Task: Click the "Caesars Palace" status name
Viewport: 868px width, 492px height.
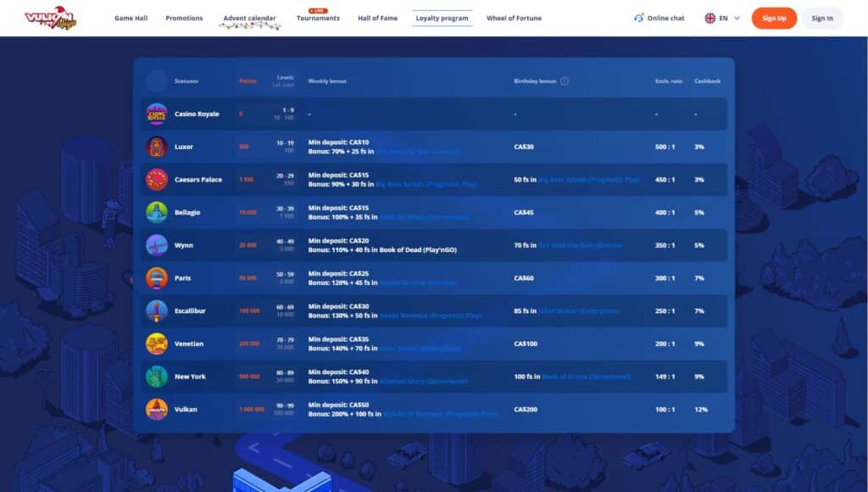Action: tap(198, 180)
